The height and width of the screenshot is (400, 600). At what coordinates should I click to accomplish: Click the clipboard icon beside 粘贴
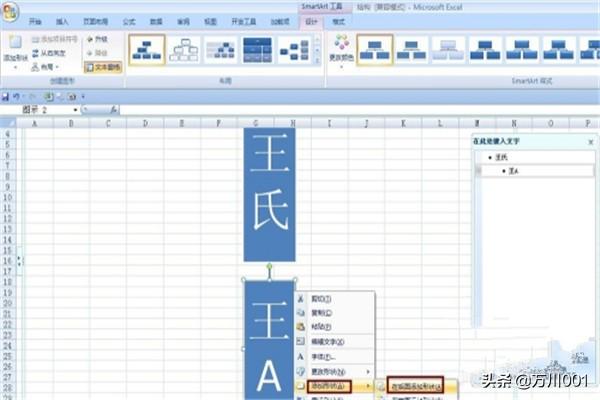click(301, 327)
